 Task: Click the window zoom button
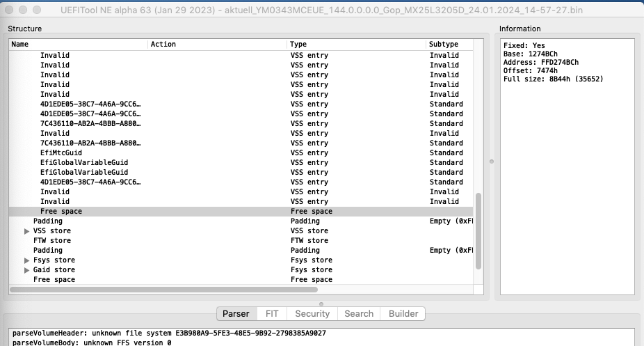[x=37, y=10]
